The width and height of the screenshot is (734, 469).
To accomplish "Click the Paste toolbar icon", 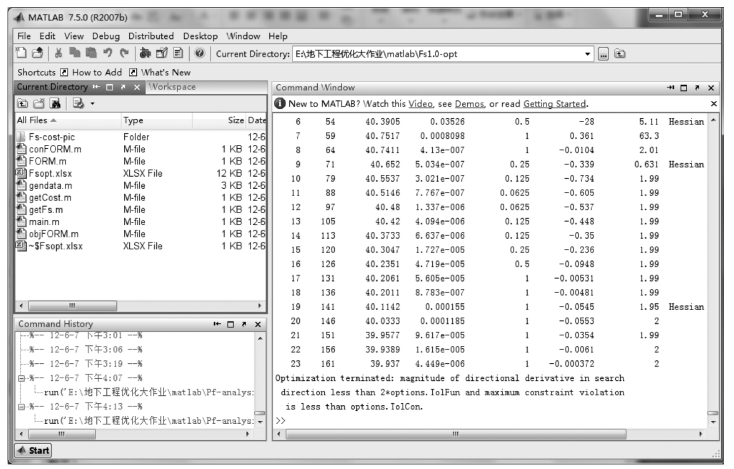I will tap(91, 53).
